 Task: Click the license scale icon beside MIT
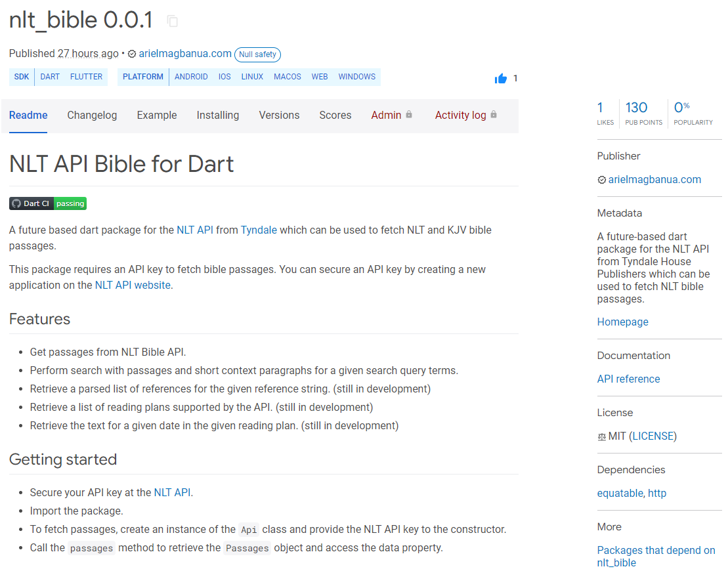coord(602,436)
